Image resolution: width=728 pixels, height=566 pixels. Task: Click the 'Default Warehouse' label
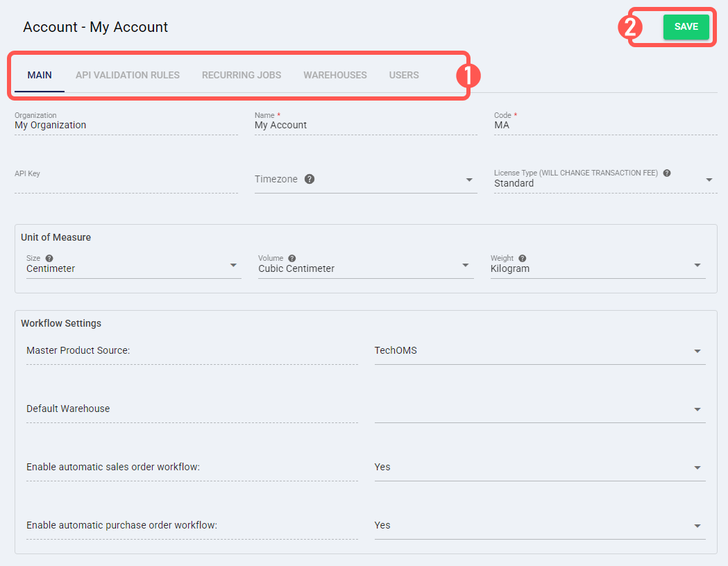[68, 409]
